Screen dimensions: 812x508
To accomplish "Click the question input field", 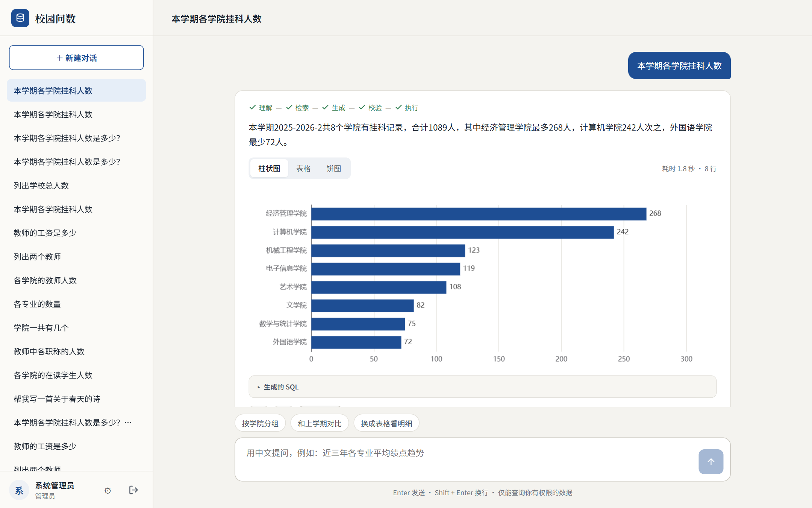I will [466, 459].
